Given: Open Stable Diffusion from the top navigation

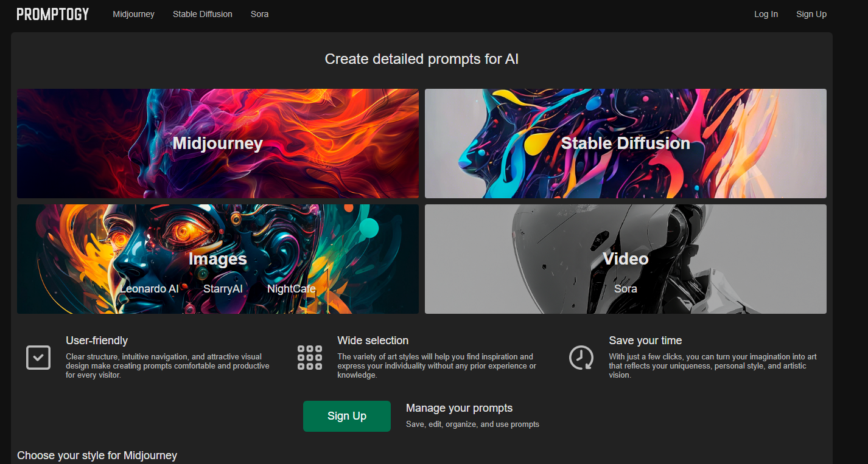Looking at the screenshot, I should (x=203, y=14).
